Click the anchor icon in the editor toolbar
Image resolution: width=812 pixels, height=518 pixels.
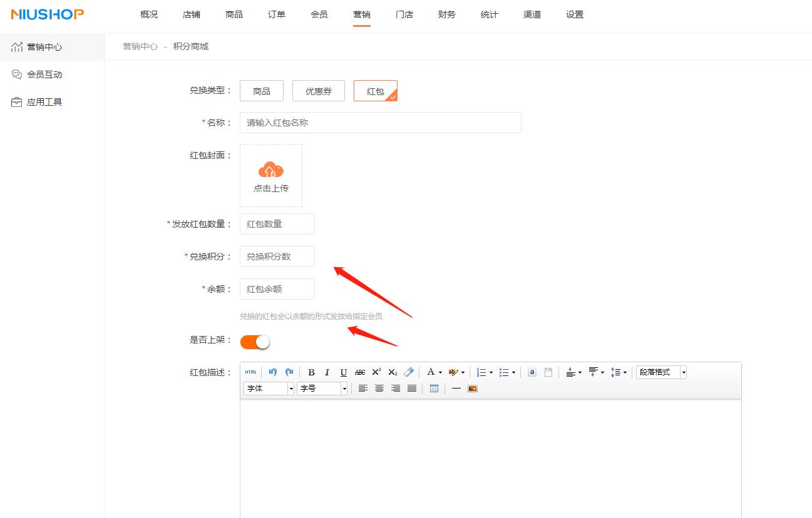tap(532, 372)
